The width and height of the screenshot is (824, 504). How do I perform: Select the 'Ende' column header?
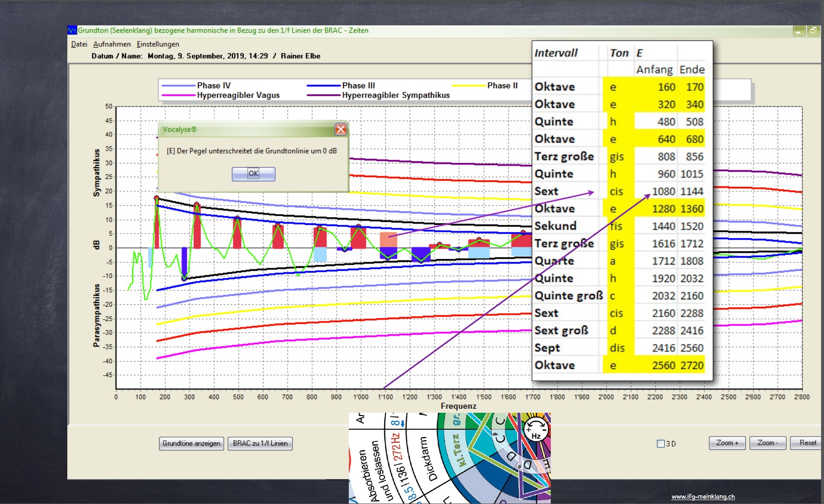[692, 70]
